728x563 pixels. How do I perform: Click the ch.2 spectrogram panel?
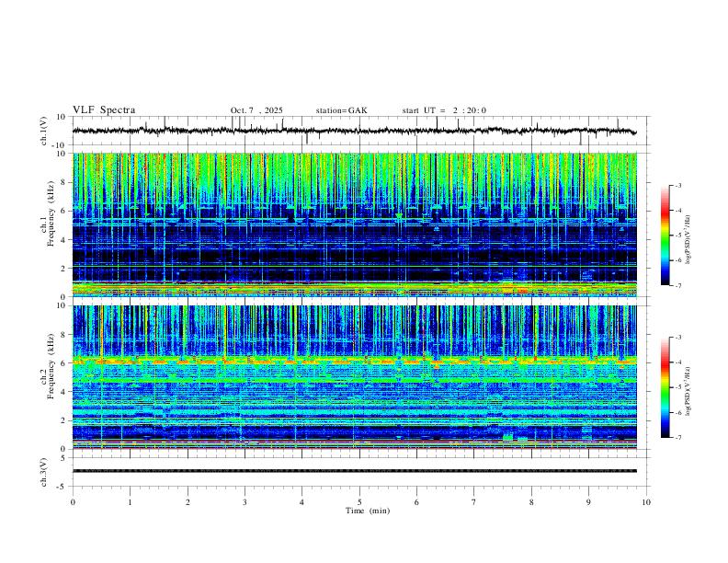pos(355,377)
